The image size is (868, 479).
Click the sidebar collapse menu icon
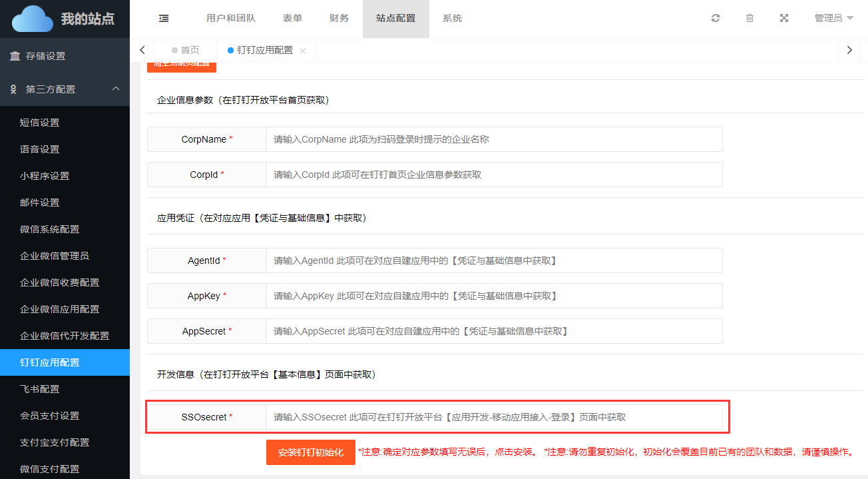164,19
